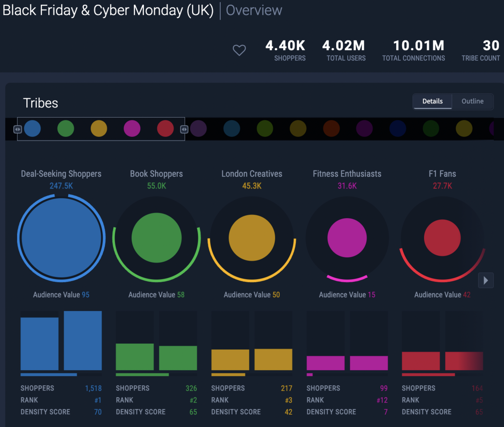This screenshot has height=427, width=504.
Task: Click the 55.0K audience size value
Action: tap(157, 186)
